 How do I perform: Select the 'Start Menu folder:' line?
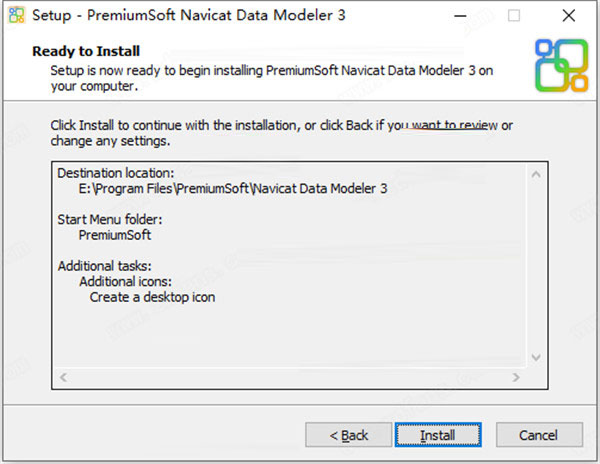click(x=110, y=219)
